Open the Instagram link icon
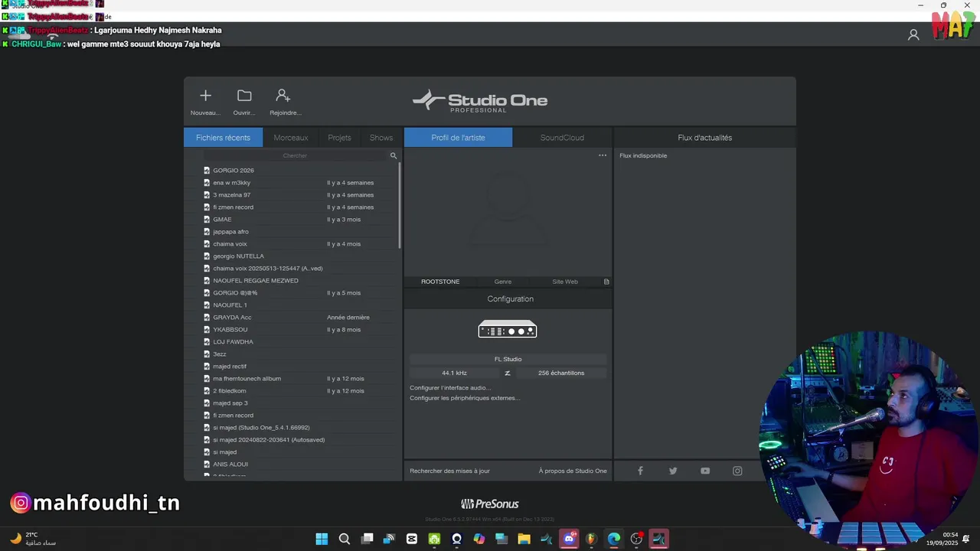The width and height of the screenshot is (980, 551). (x=737, y=471)
